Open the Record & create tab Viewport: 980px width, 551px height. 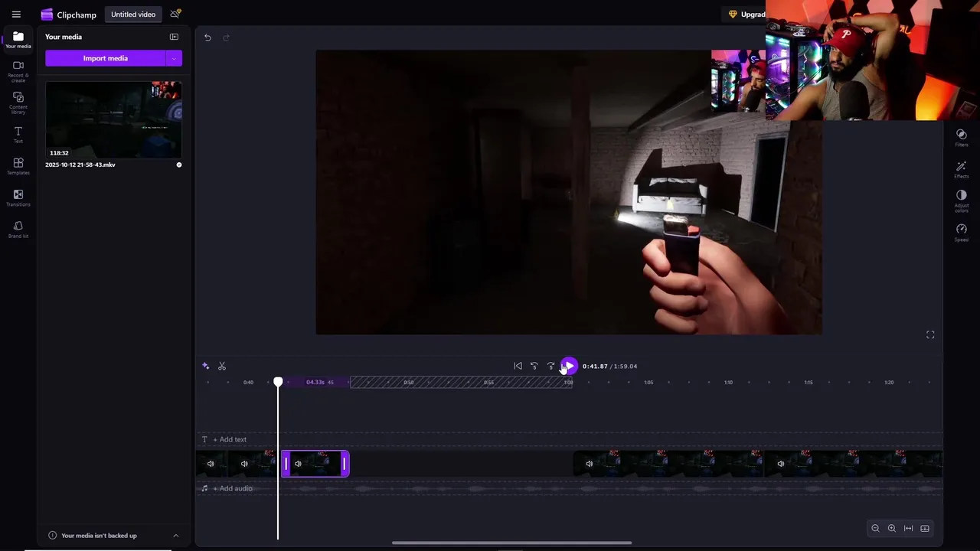(18, 71)
